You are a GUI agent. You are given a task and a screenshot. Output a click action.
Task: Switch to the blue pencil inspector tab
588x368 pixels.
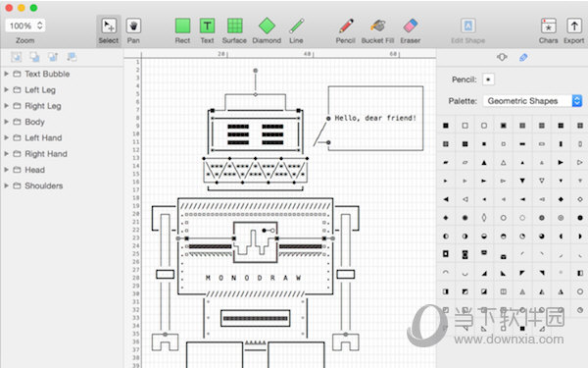coord(523,57)
